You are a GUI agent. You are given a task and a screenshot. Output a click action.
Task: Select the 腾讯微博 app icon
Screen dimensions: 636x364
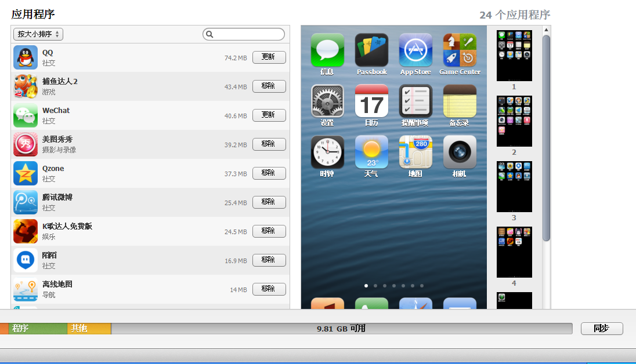[26, 202]
